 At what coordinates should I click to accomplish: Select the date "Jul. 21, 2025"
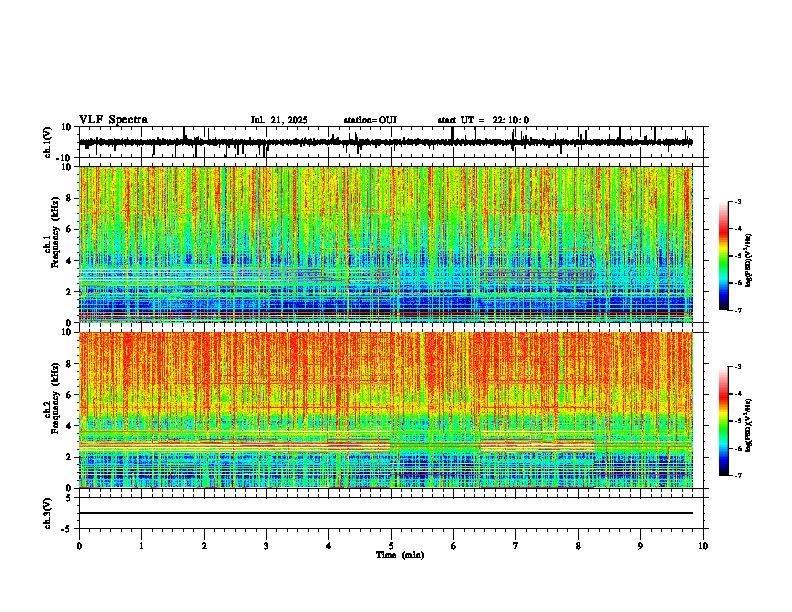click(279, 120)
